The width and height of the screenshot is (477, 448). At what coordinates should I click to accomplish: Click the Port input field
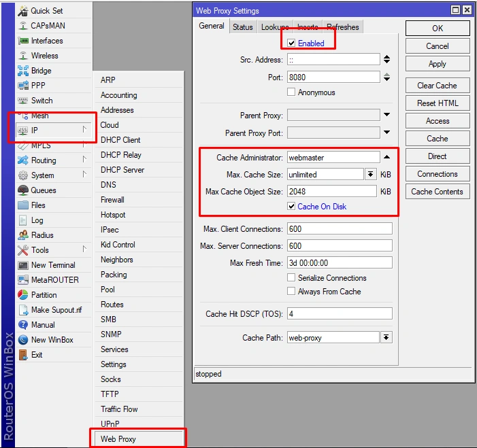[x=333, y=77]
